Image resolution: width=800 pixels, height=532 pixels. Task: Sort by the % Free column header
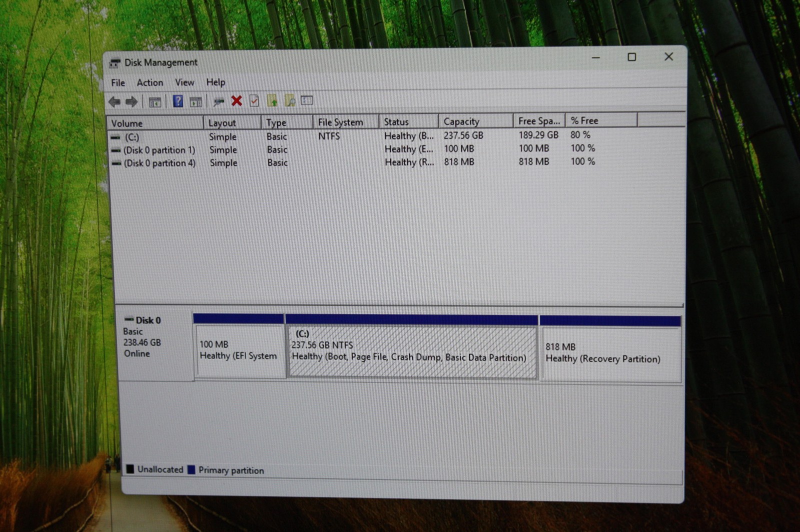[x=601, y=120]
